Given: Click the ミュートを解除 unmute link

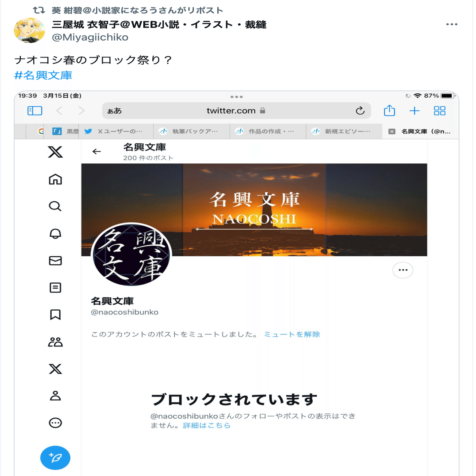Looking at the screenshot, I should [x=292, y=334].
